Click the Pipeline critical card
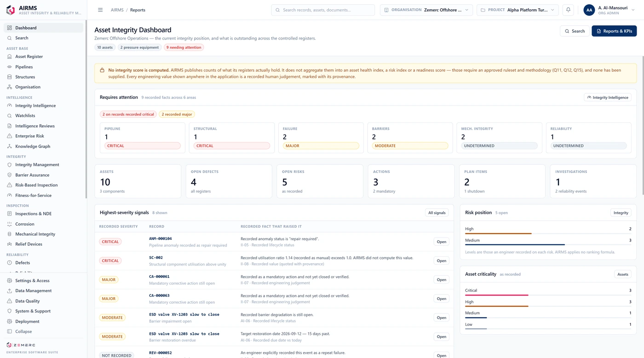 point(143,138)
